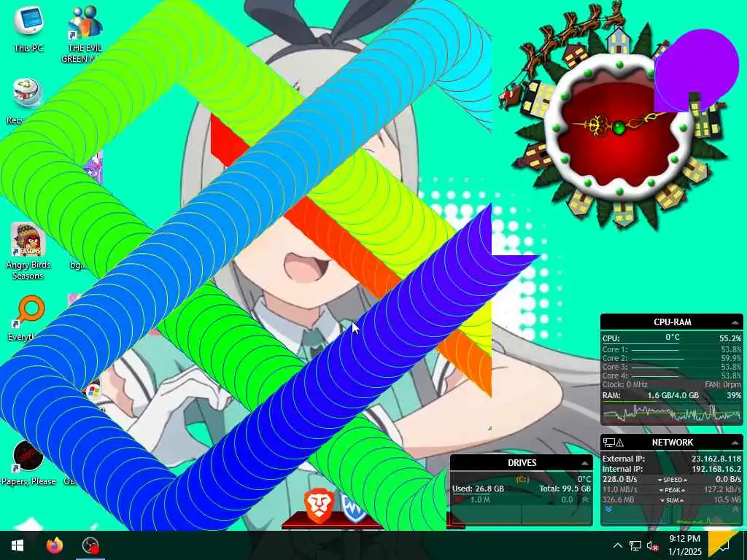Viewport: 747px width, 560px height.
Task: Click External IP value 23.162.8.118
Action: point(716,459)
